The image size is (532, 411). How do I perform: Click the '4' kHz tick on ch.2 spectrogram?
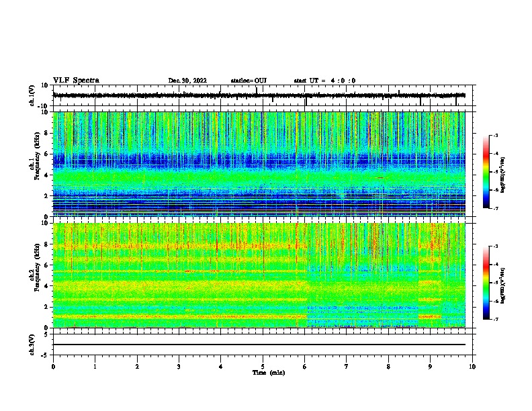(46, 286)
